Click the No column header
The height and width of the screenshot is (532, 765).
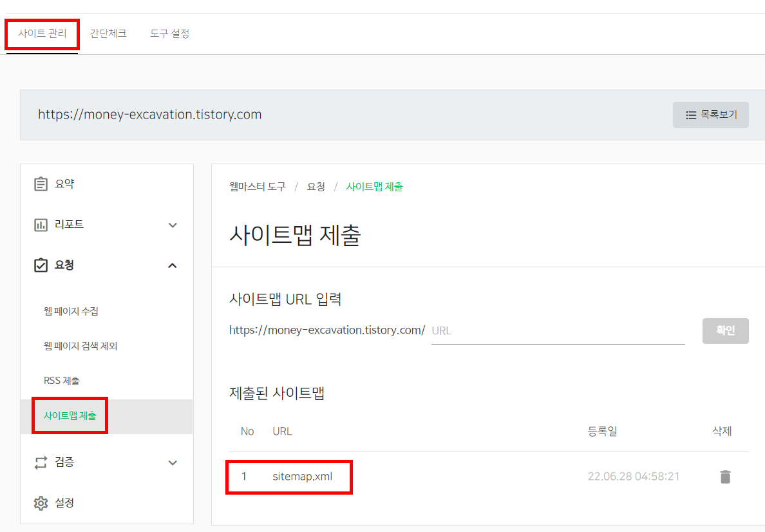(247, 432)
